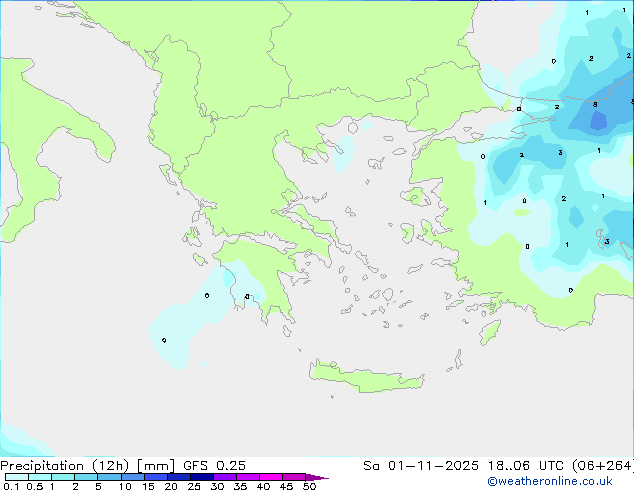
Task: Click the legend label '0.1'
Action: 11,486
